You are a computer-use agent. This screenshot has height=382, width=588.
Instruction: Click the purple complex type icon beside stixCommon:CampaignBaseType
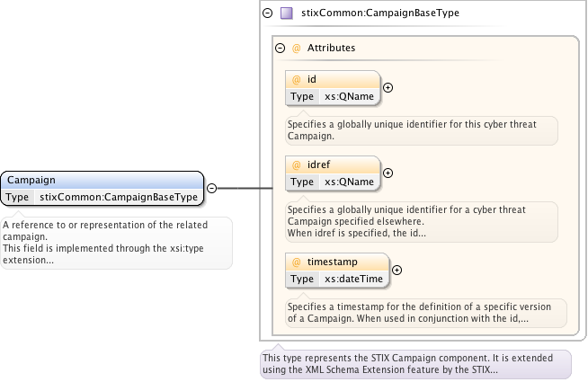(287, 13)
